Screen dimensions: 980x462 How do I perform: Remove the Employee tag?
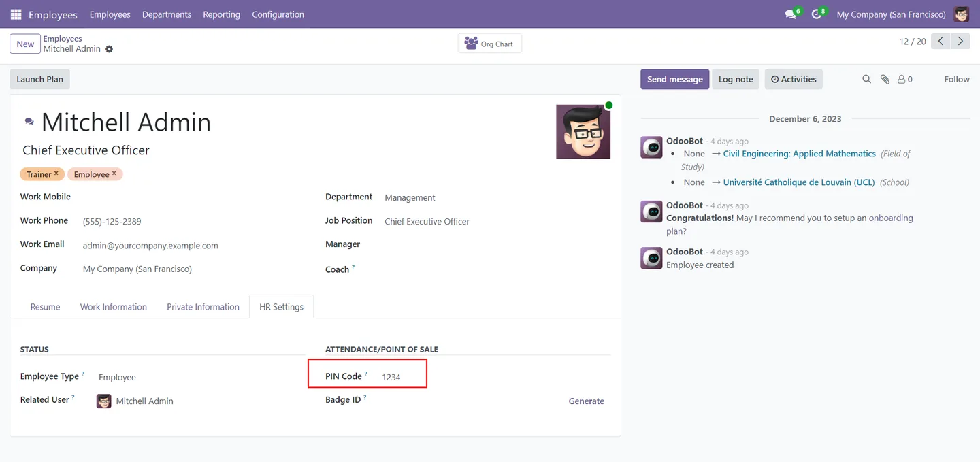click(114, 174)
